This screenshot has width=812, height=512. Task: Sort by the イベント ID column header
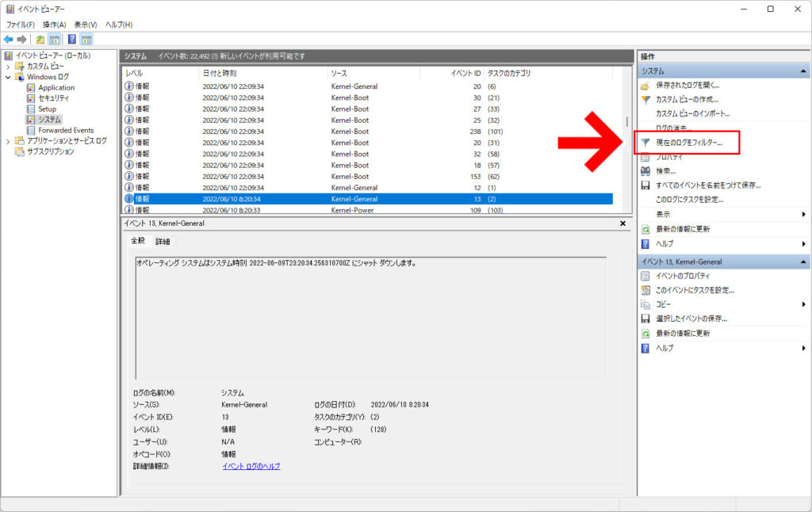451,74
